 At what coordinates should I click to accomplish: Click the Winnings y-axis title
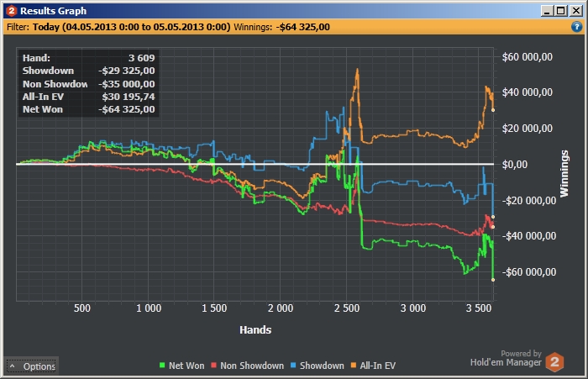564,173
